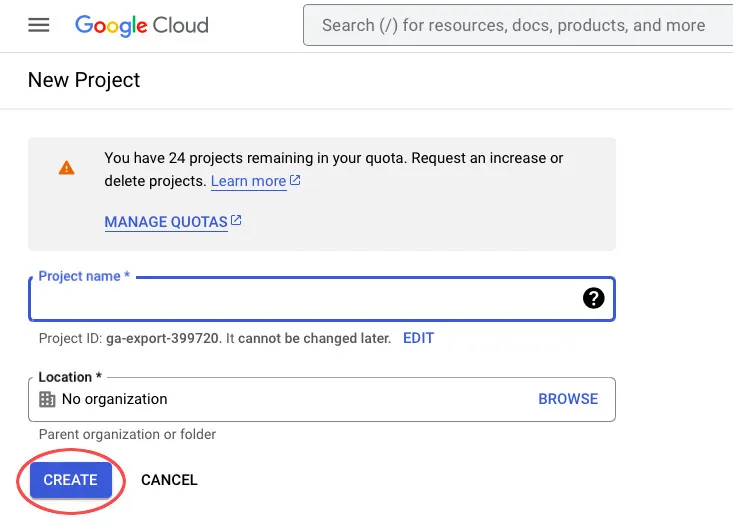
Task: Click the external-link icon beside Learn more
Action: coord(296,181)
